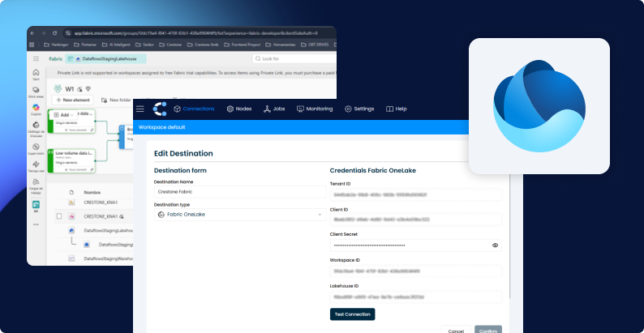
Task: Open the Monitoring tab
Action: (315, 109)
